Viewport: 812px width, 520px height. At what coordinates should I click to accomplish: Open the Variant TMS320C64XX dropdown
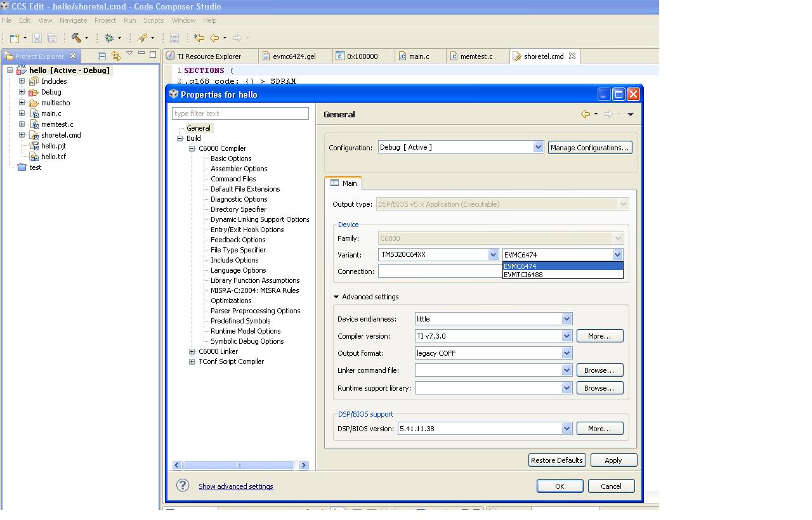[493, 254]
